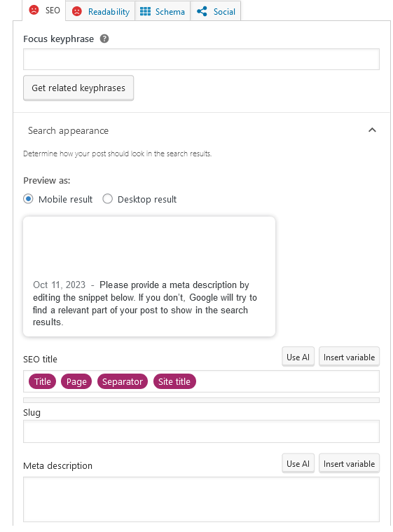Click the Schema grid icon

click(145, 11)
